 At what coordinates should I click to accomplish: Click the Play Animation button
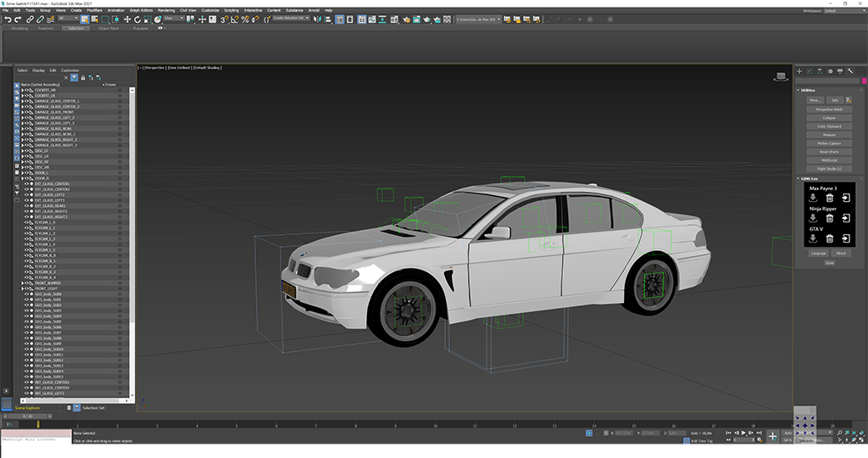pyautogui.click(x=743, y=433)
